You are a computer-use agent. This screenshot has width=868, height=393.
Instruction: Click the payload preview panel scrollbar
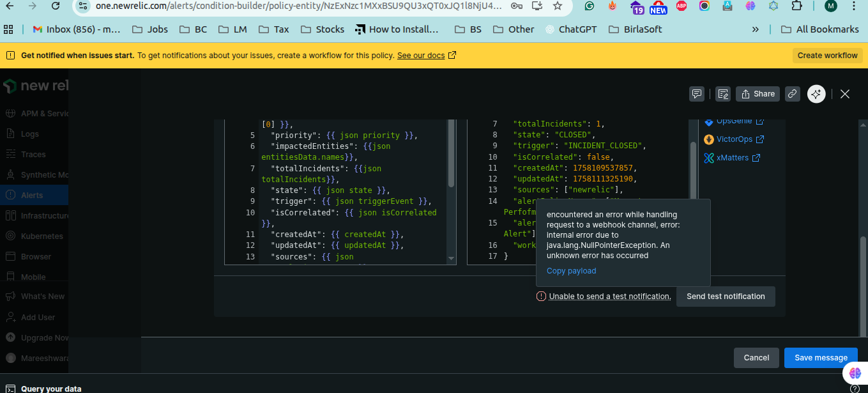[x=693, y=169]
